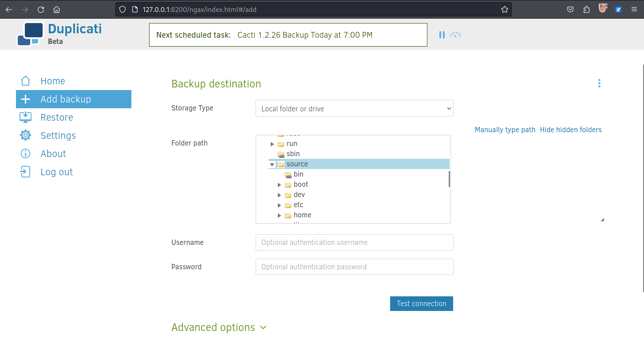
Task: Expand the etc folder node
Action: (280, 205)
